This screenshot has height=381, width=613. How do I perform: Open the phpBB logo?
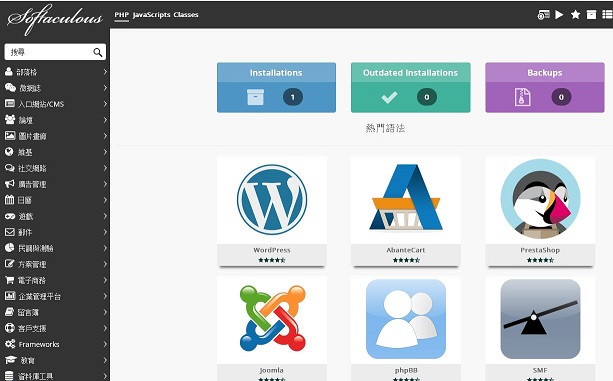click(406, 319)
